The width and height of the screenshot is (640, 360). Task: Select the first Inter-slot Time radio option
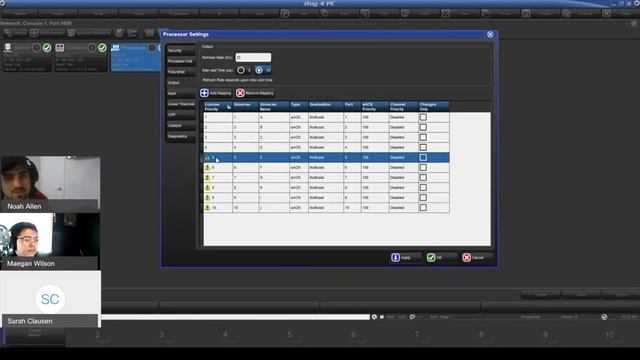click(241, 70)
